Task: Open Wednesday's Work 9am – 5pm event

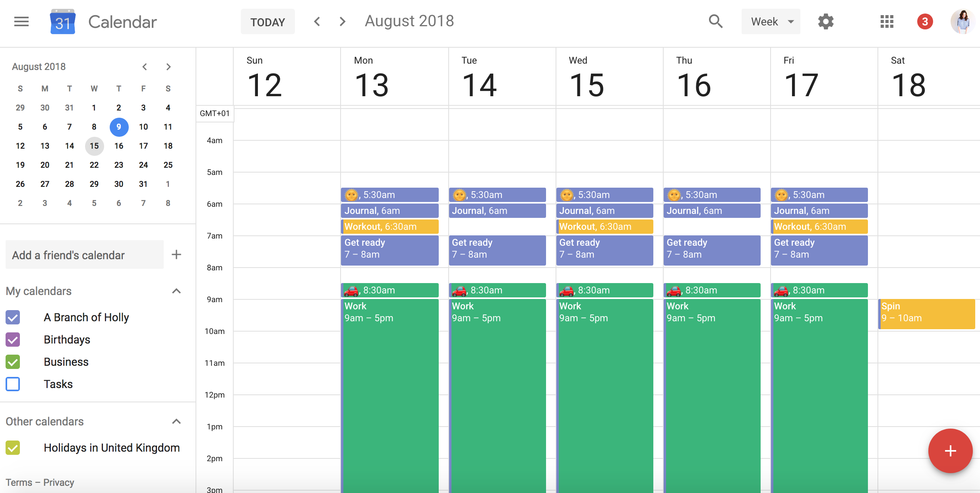Action: coord(604,396)
